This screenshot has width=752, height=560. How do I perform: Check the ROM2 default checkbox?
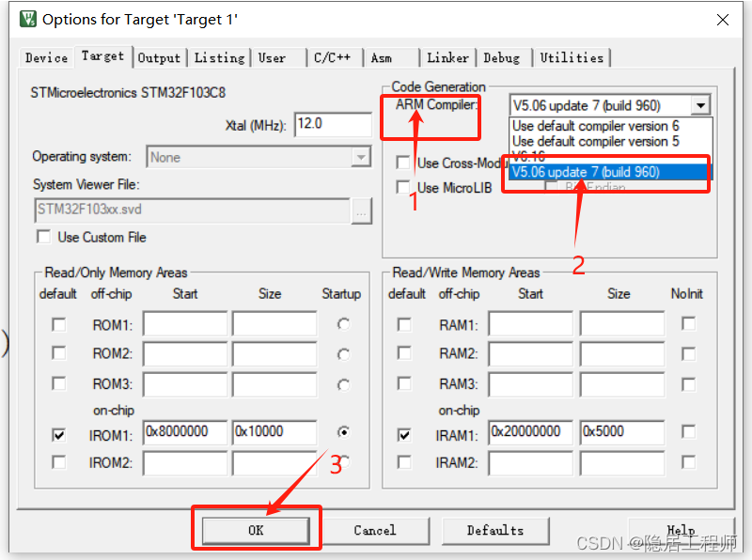[58, 353]
